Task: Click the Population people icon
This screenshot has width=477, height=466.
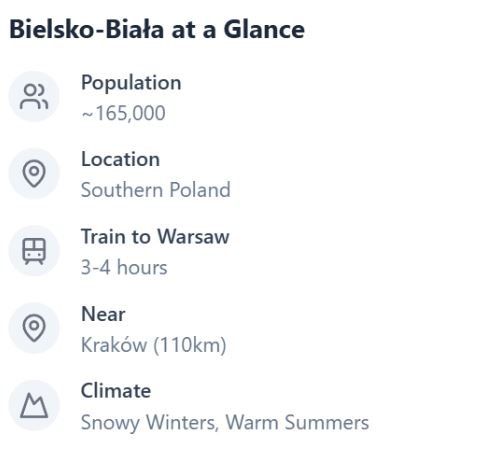Action: pos(34,97)
